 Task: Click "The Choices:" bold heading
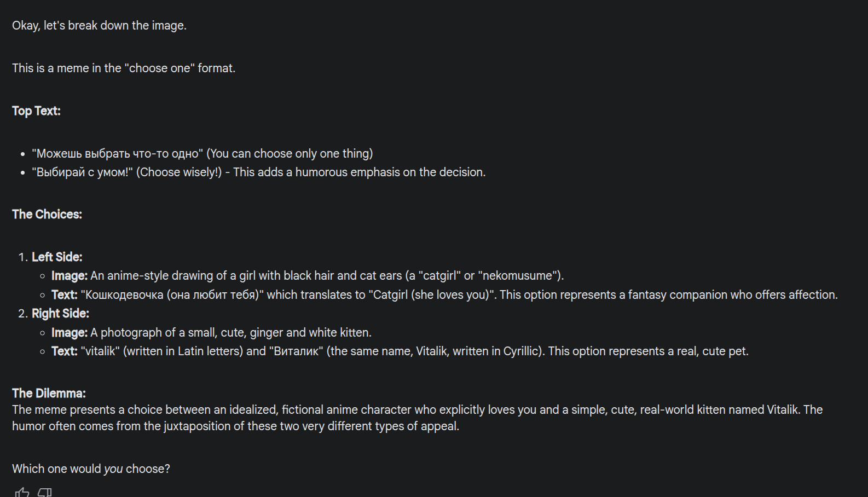point(47,215)
